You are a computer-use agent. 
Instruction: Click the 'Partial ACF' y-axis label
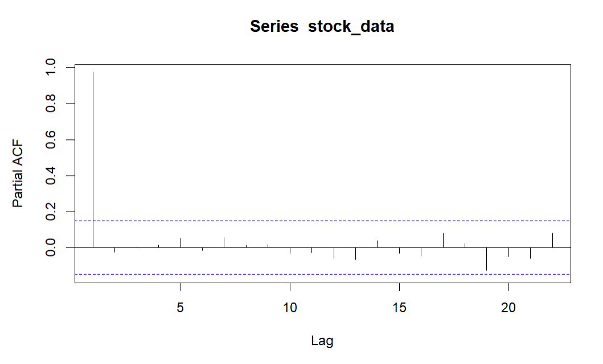pos(18,174)
